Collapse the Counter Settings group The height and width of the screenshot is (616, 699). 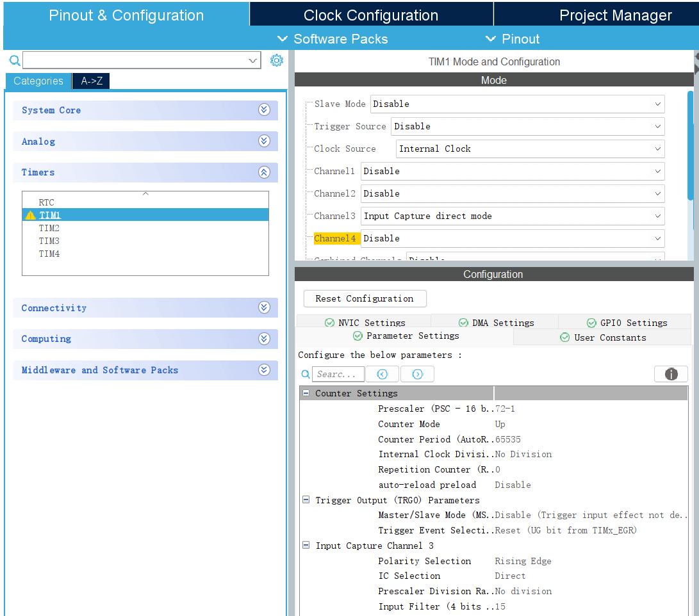306,393
